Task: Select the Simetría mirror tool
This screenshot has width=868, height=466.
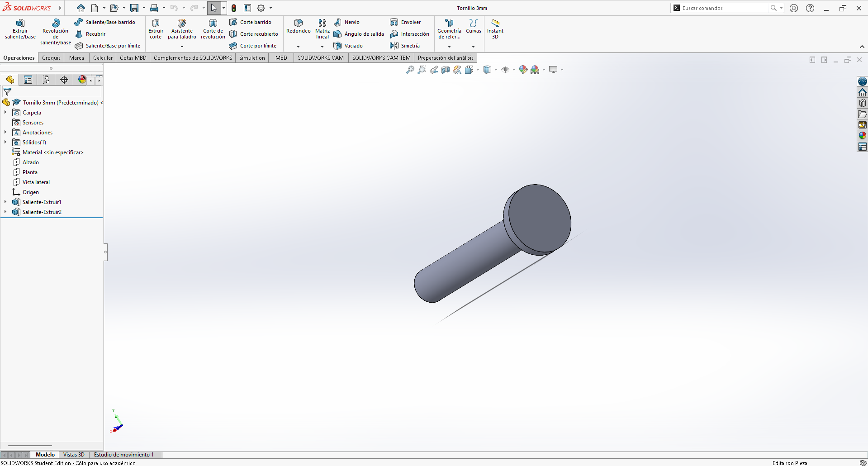Action: (405, 46)
